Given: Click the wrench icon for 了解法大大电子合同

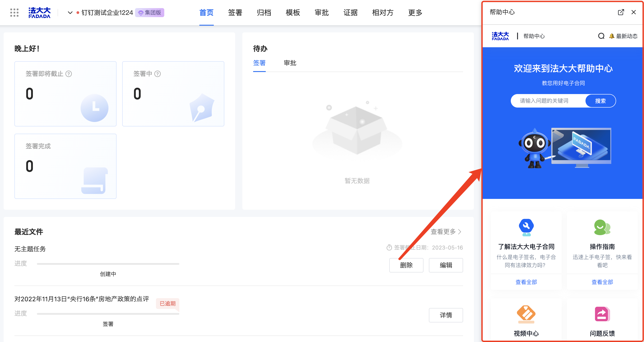Looking at the screenshot, I should click(526, 227).
